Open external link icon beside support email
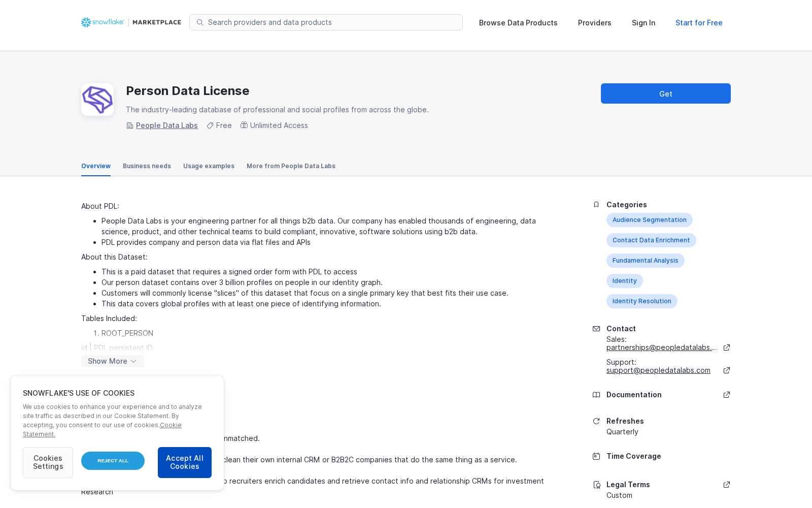 click(x=727, y=370)
